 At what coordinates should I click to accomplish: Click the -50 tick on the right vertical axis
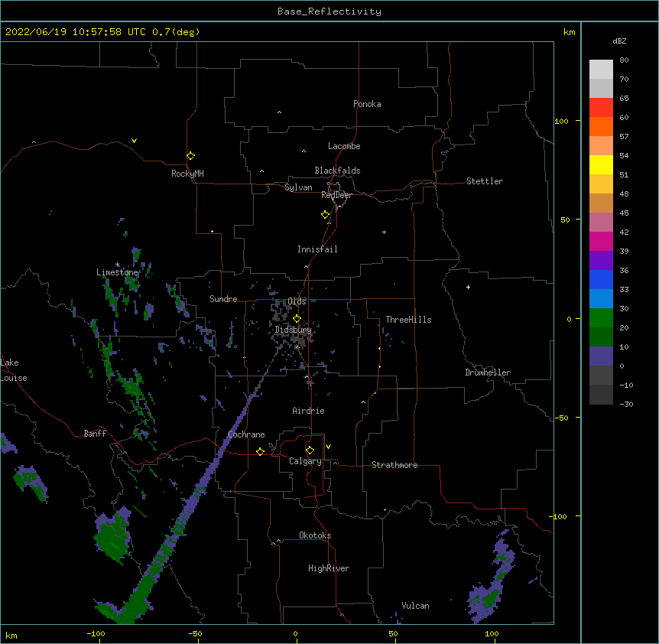pyautogui.click(x=561, y=418)
